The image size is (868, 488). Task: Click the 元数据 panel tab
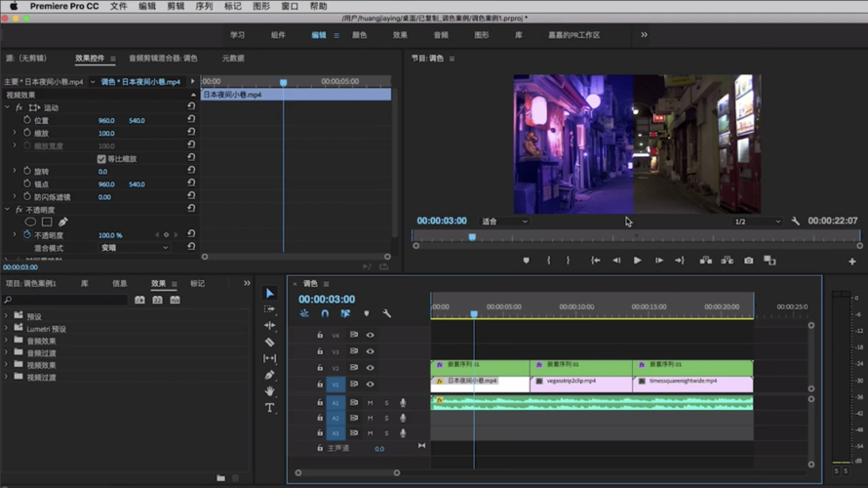[x=233, y=59]
